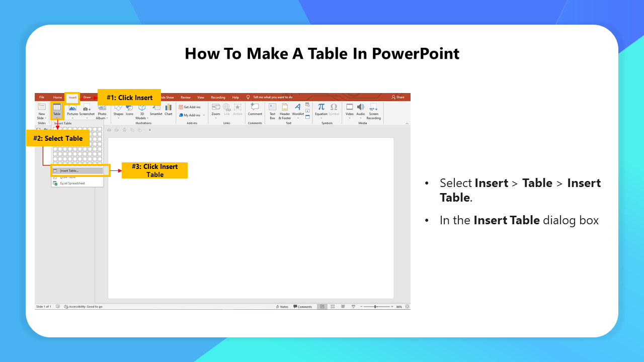Open the Help tab
This screenshot has height=362, width=644.
tap(235, 97)
